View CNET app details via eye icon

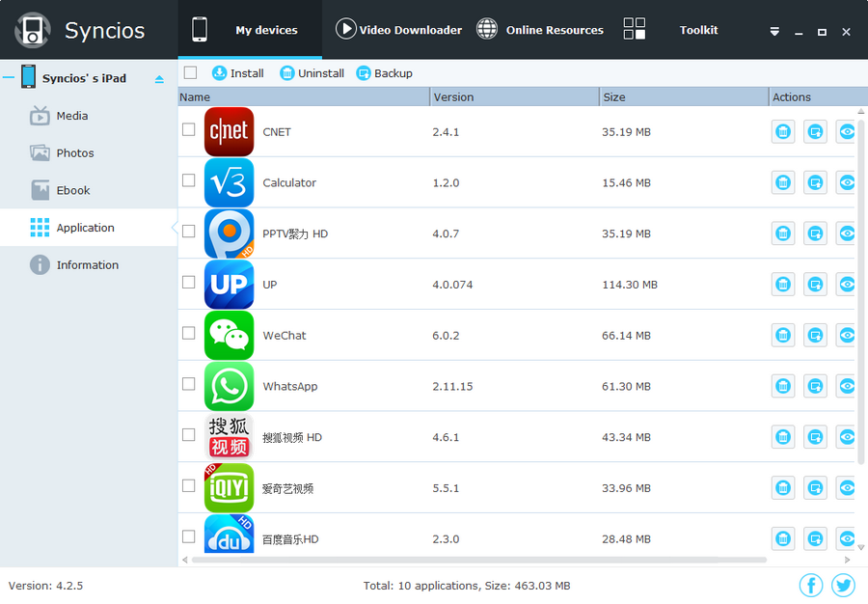847,132
